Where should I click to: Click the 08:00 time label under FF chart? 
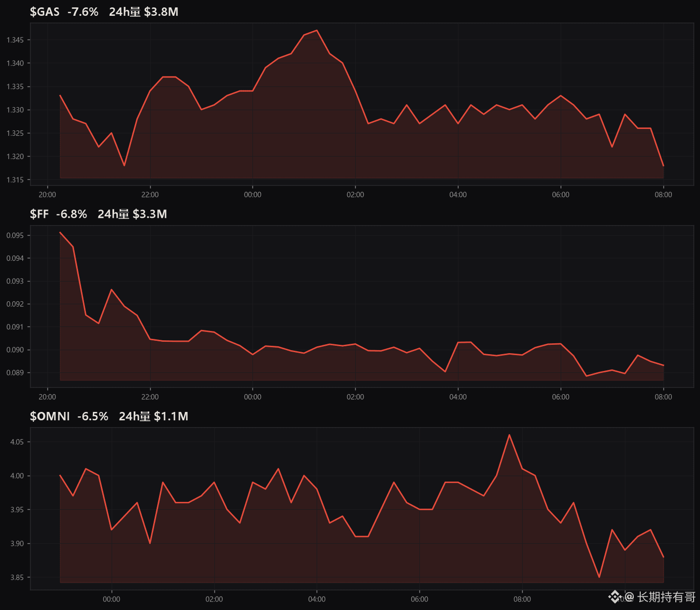pos(663,397)
